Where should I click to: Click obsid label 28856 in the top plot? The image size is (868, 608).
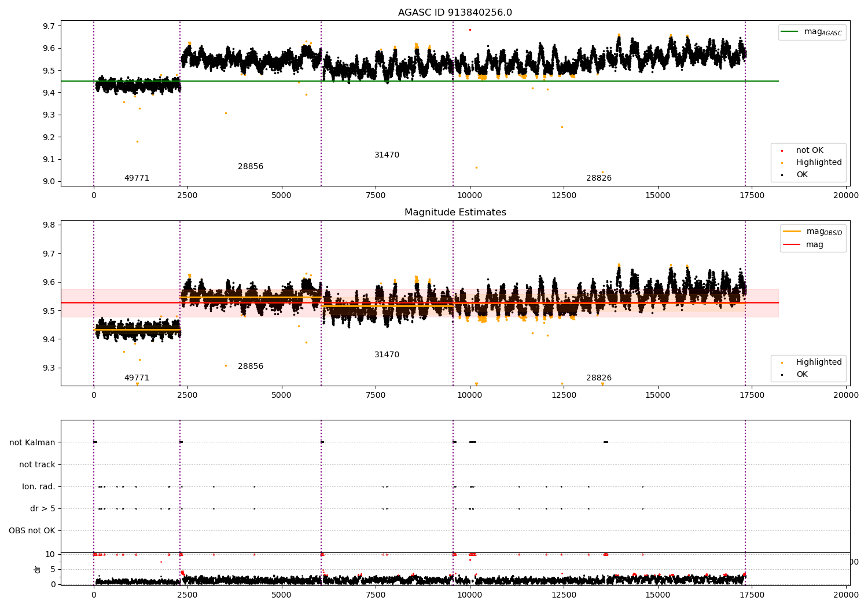tap(251, 167)
